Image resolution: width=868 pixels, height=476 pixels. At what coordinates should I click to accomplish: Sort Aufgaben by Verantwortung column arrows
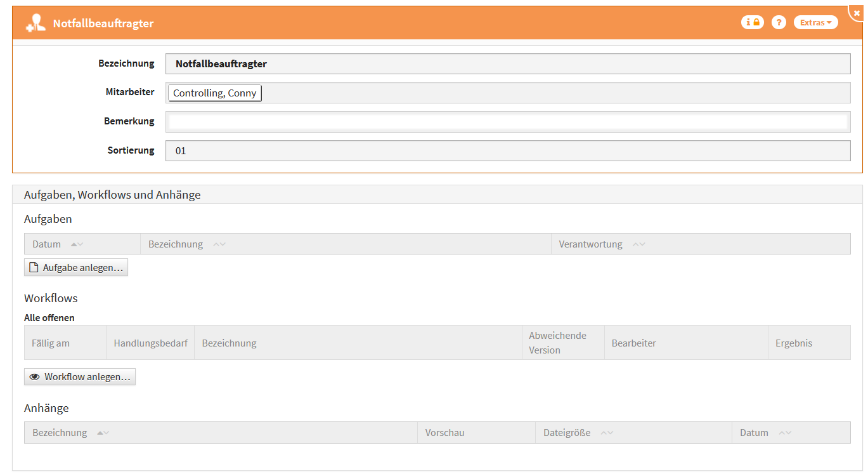click(638, 244)
